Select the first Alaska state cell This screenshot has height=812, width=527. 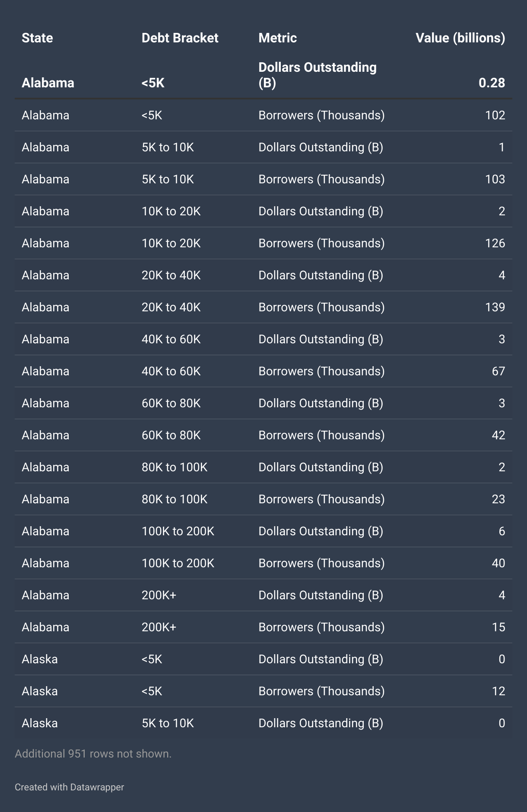point(40,659)
